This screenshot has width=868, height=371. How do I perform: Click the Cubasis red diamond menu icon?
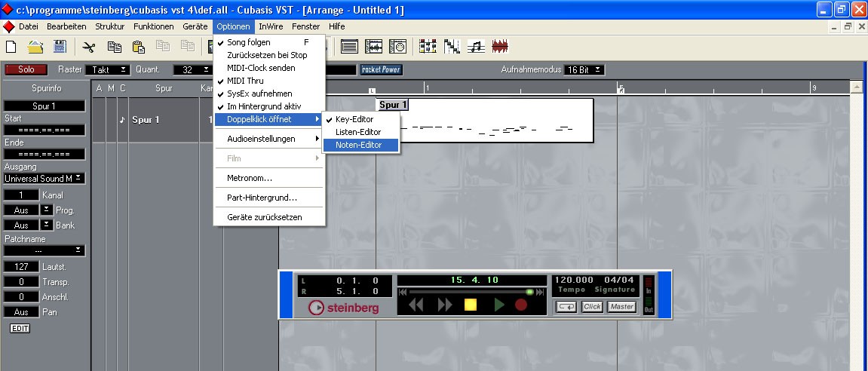point(8,26)
